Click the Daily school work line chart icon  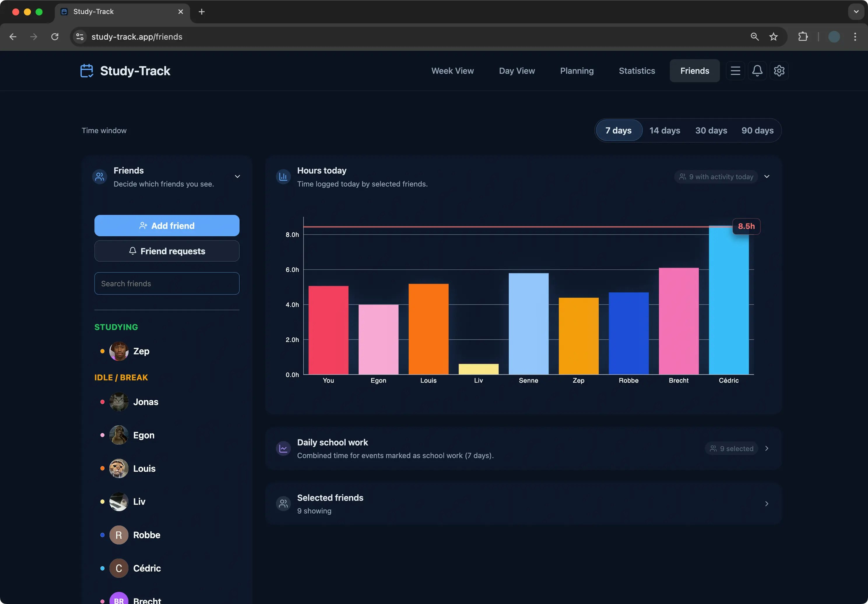coord(283,449)
